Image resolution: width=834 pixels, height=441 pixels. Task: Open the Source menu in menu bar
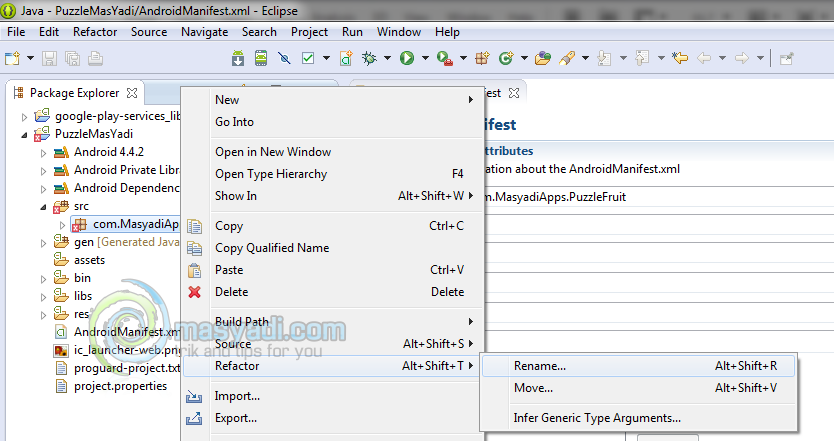coord(149,32)
